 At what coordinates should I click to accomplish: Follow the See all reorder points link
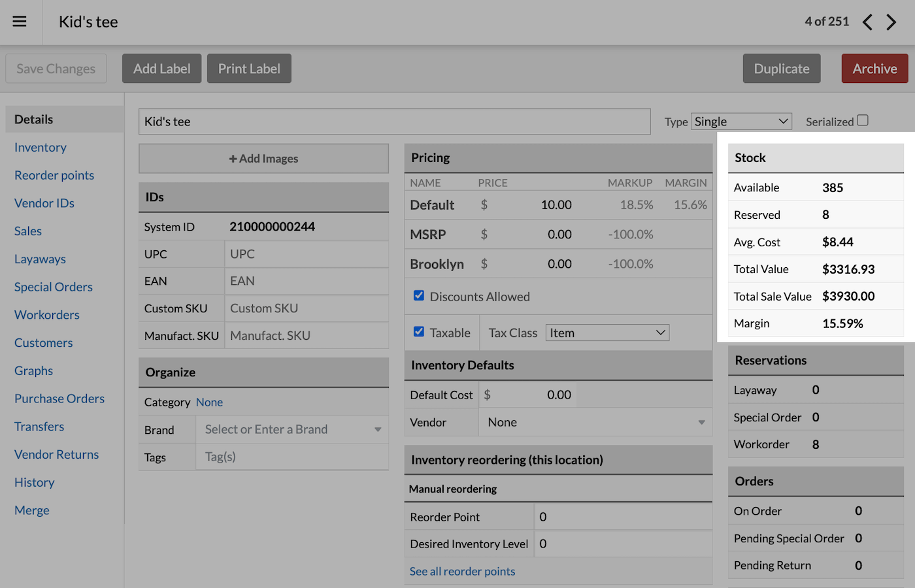coord(462,572)
